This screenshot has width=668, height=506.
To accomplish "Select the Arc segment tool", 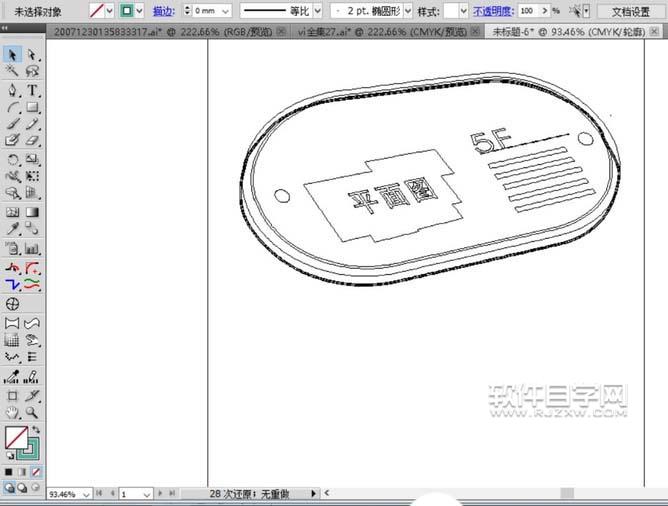I will pyautogui.click(x=12, y=107).
